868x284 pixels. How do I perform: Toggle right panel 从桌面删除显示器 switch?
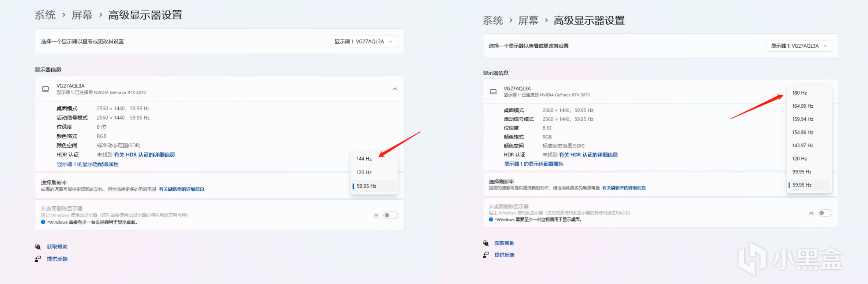tap(825, 213)
